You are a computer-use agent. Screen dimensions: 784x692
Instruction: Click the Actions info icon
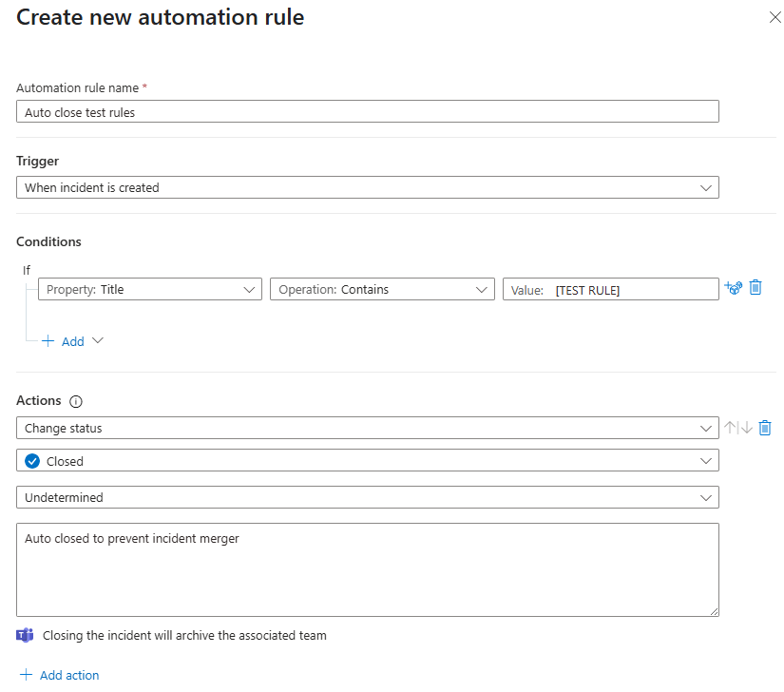77,402
